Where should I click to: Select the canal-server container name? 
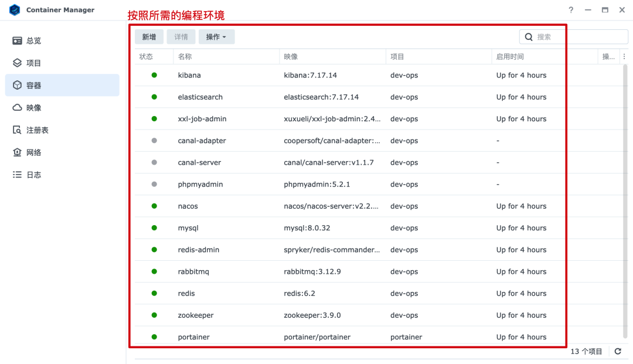pos(199,162)
